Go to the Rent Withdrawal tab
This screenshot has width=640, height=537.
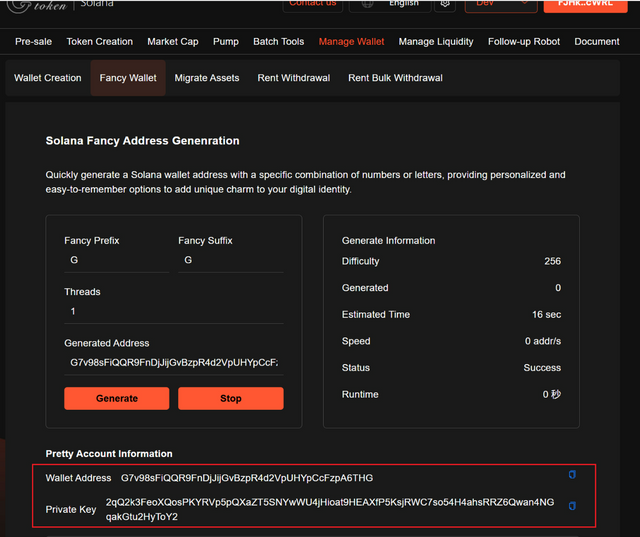click(x=293, y=78)
